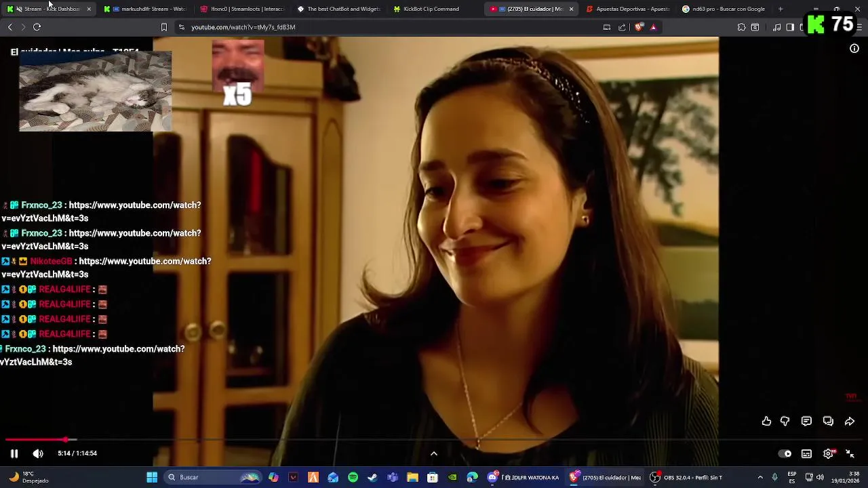Screen dimensions: 868x488
Task: Open site settings icon in address bar
Action: click(x=181, y=27)
